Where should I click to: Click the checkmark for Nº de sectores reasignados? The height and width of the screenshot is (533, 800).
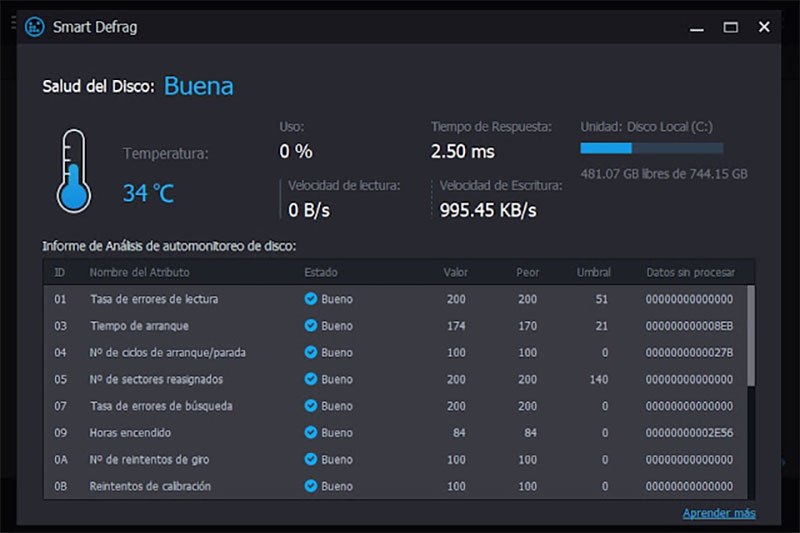point(311,379)
